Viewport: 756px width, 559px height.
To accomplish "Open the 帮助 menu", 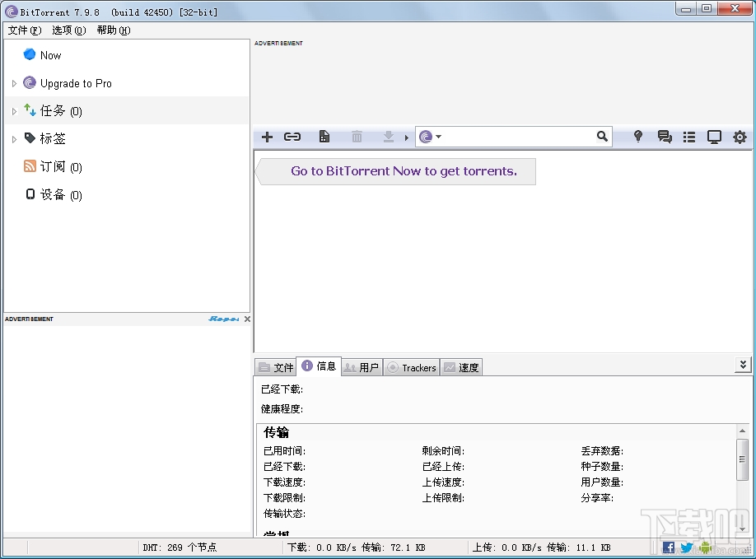I will click(114, 30).
